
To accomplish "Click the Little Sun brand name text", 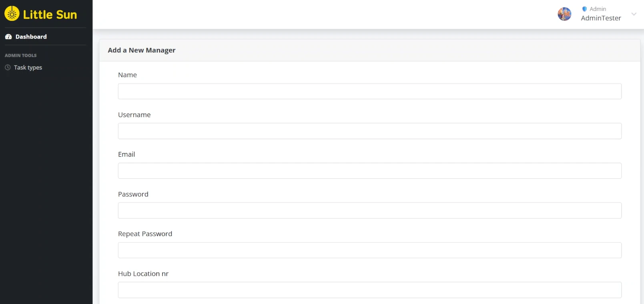I will (50, 15).
